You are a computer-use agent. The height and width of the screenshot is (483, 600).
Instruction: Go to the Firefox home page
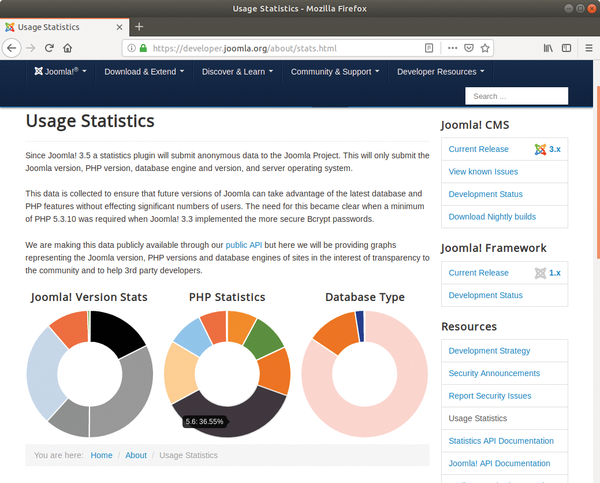(x=68, y=48)
